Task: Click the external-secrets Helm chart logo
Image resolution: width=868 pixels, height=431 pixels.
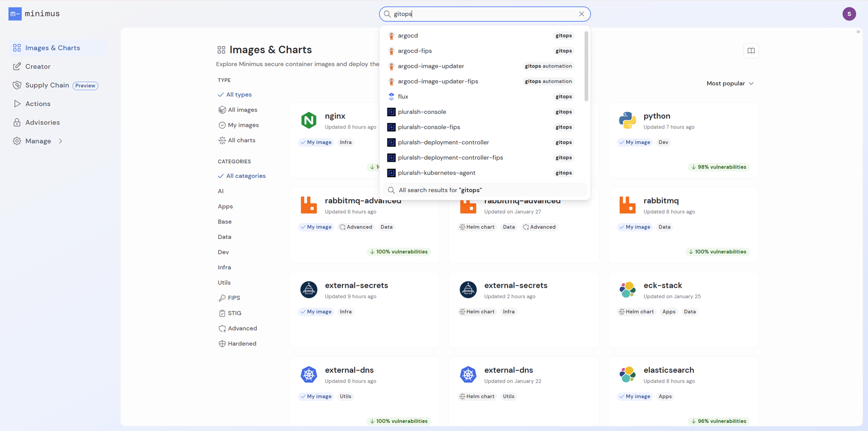Action: (x=468, y=290)
